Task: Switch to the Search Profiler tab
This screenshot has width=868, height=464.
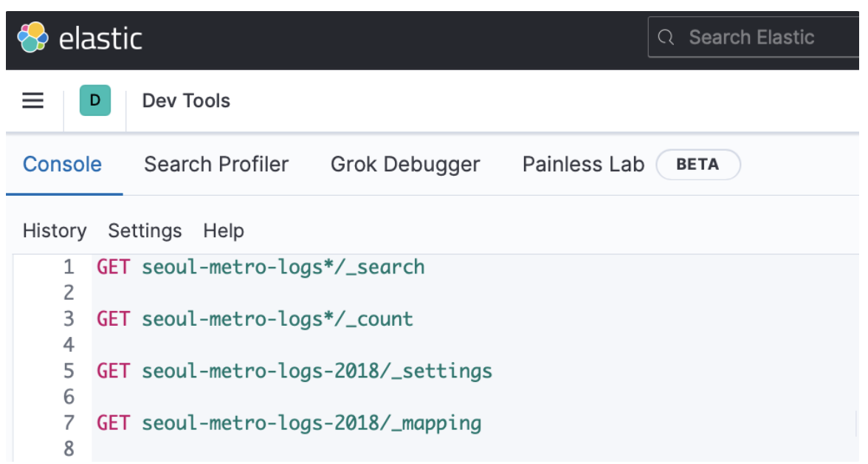Action: click(x=216, y=165)
